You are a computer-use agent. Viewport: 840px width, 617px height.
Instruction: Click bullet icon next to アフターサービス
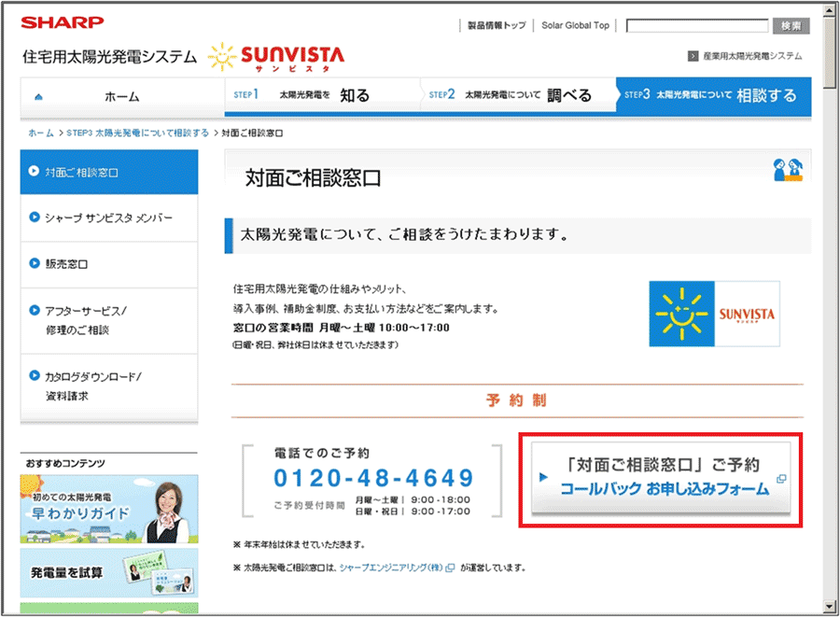point(35,310)
